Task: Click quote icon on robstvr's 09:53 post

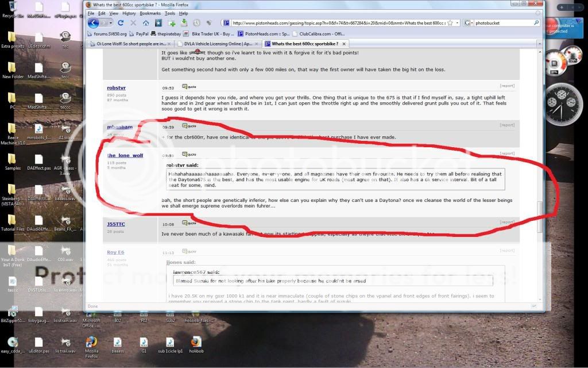Action: pos(189,87)
